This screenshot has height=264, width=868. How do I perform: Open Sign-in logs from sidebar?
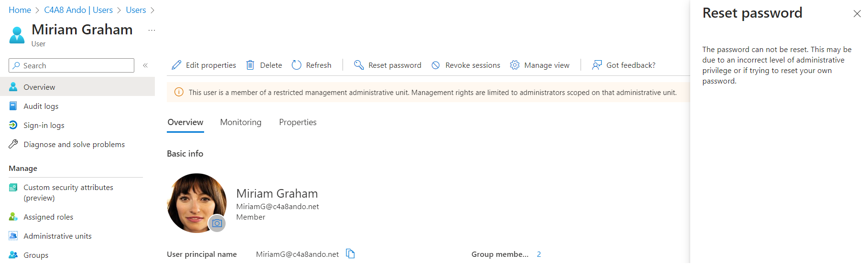43,125
